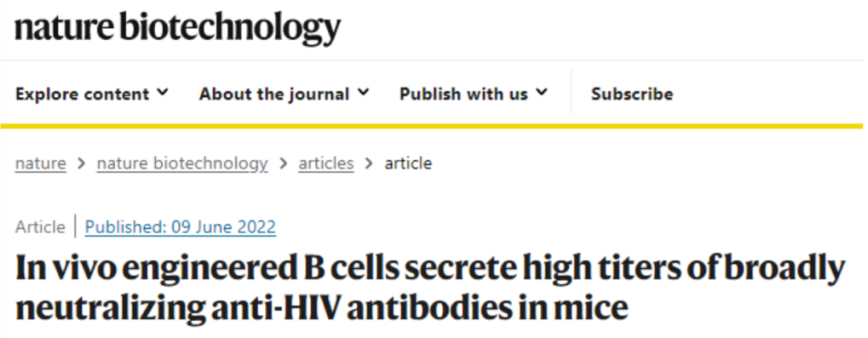Open the nature biotechnology breadcrumb link
Image resolution: width=868 pixels, height=338 pixels.
[x=182, y=164]
